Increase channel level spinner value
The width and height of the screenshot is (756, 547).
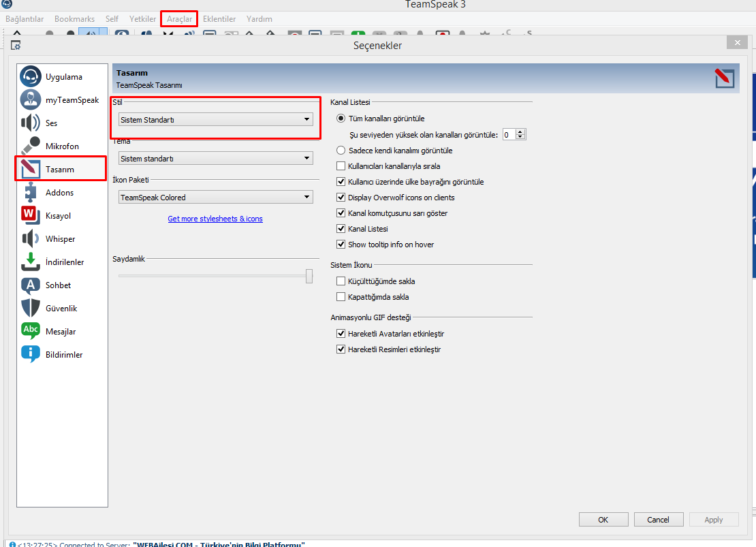click(x=520, y=132)
